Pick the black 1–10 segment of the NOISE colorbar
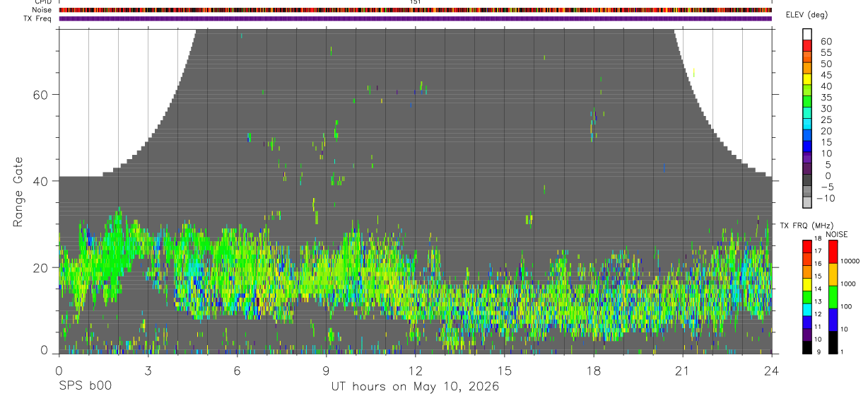This screenshot has height=401, width=868. [x=832, y=342]
